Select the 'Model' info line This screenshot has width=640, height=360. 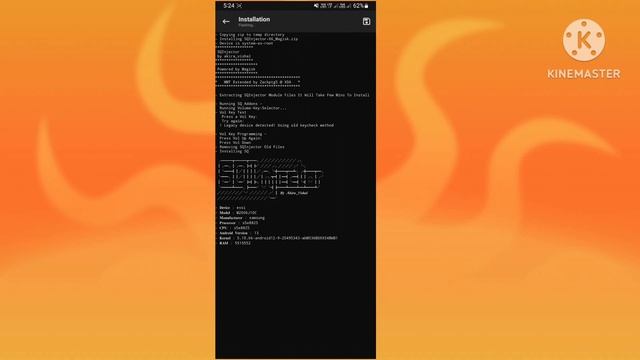click(x=237, y=213)
